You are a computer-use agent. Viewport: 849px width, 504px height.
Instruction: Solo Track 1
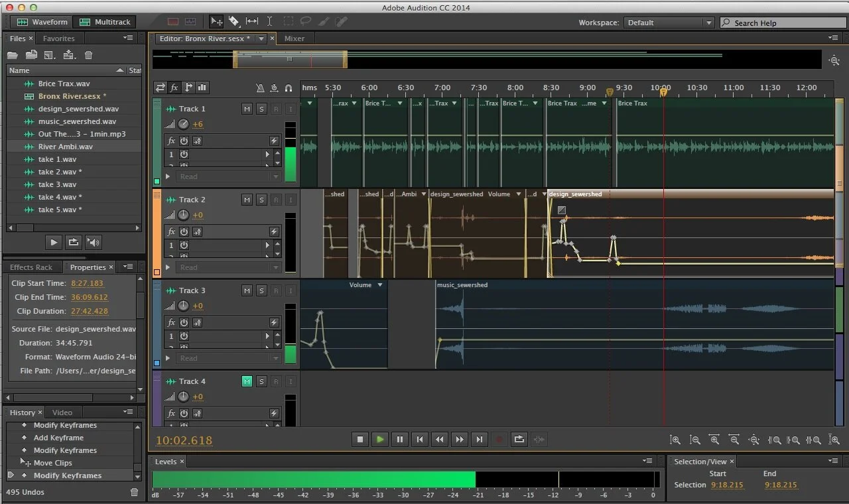click(261, 109)
